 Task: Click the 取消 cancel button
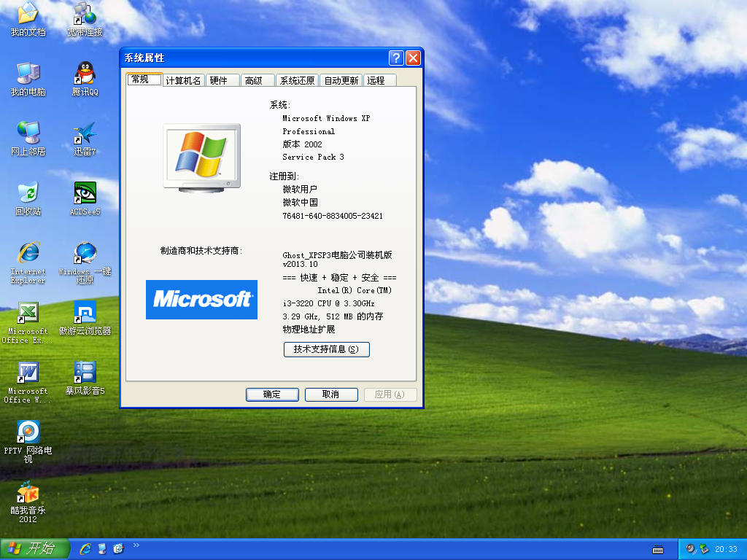[x=331, y=394]
